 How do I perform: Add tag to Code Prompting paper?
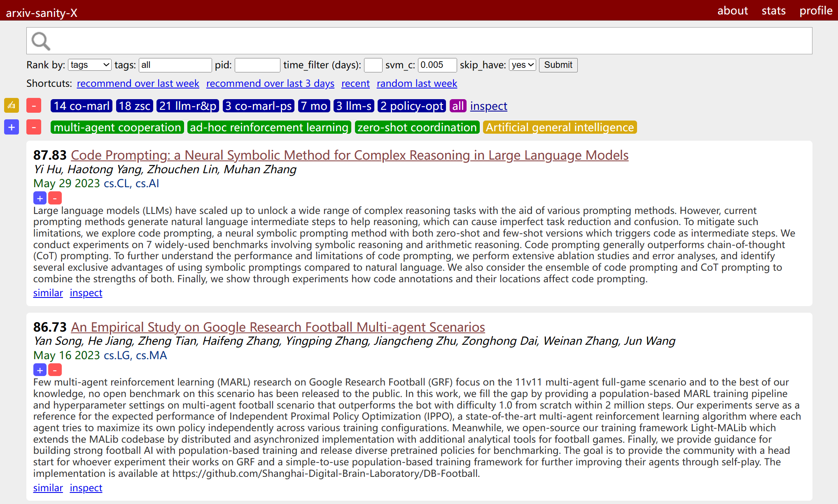click(x=40, y=198)
